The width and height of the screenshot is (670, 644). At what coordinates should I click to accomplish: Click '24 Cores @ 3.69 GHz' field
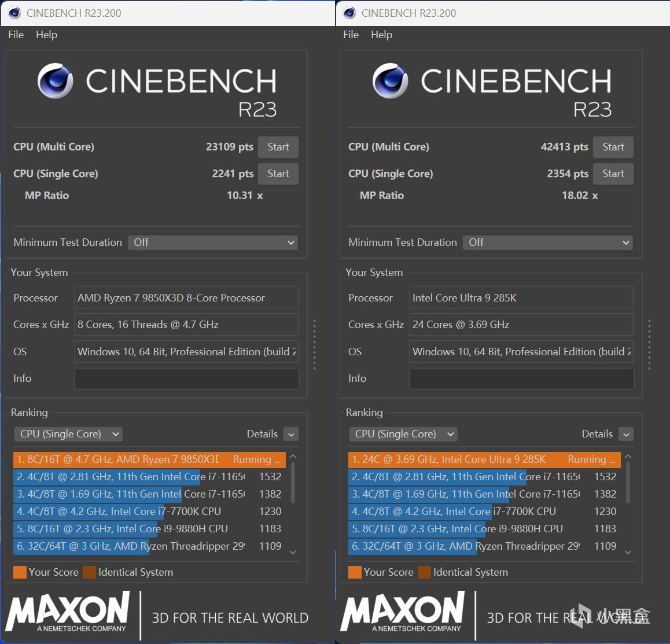pyautogui.click(x=521, y=325)
